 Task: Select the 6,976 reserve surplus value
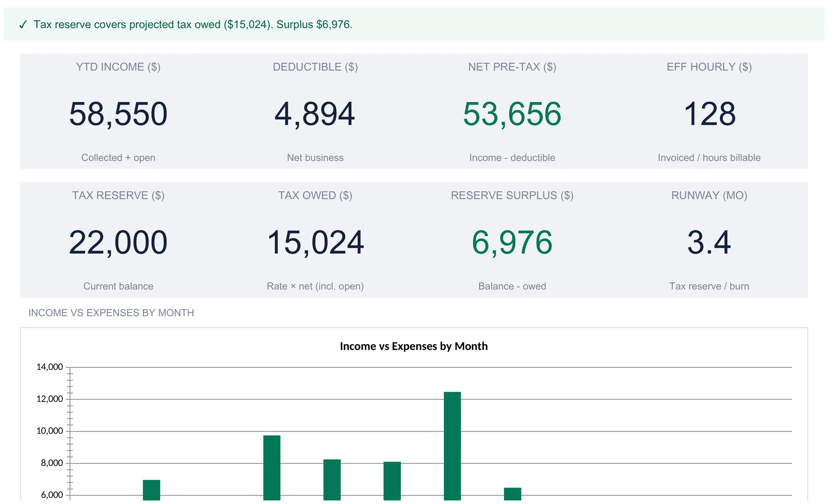click(512, 242)
